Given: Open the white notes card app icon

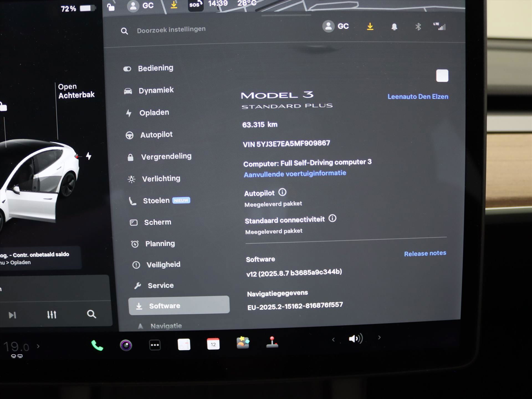Looking at the screenshot, I should point(184,344).
